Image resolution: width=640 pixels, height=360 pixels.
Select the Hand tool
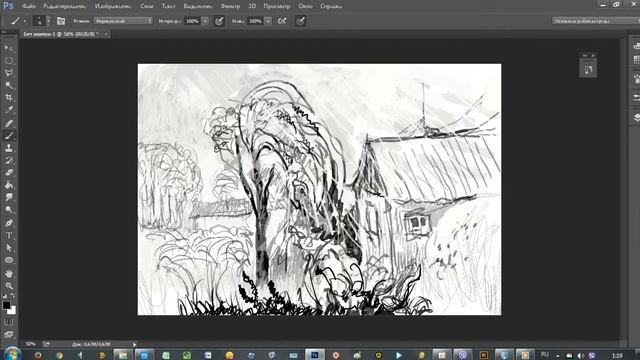coord(9,273)
